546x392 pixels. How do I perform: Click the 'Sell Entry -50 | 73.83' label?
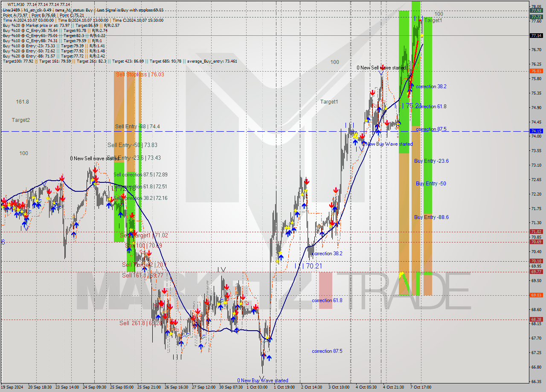[132, 145]
